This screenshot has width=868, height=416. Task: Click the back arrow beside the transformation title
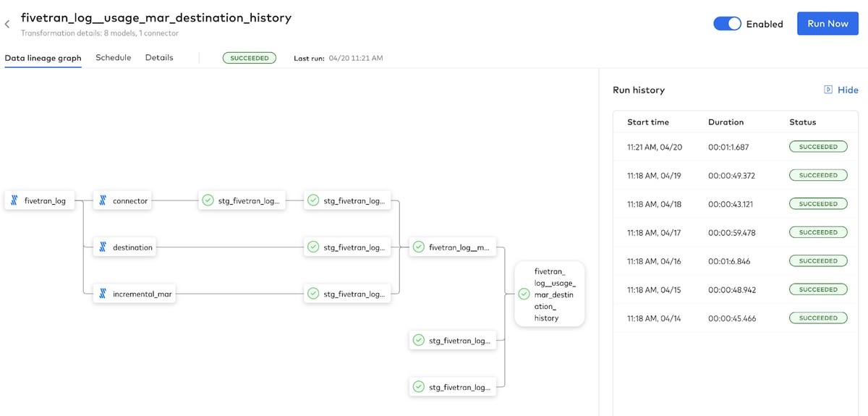[7, 25]
